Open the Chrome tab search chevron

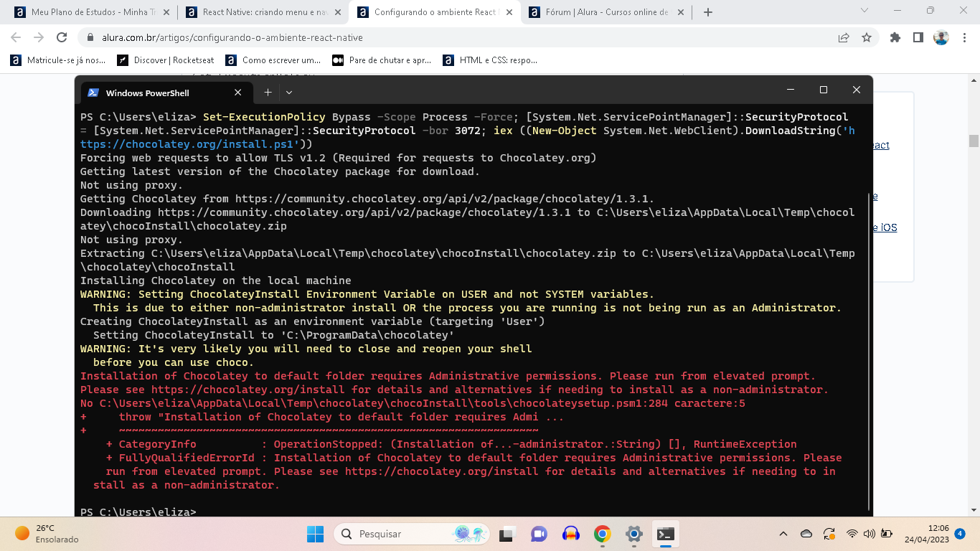[x=864, y=11]
